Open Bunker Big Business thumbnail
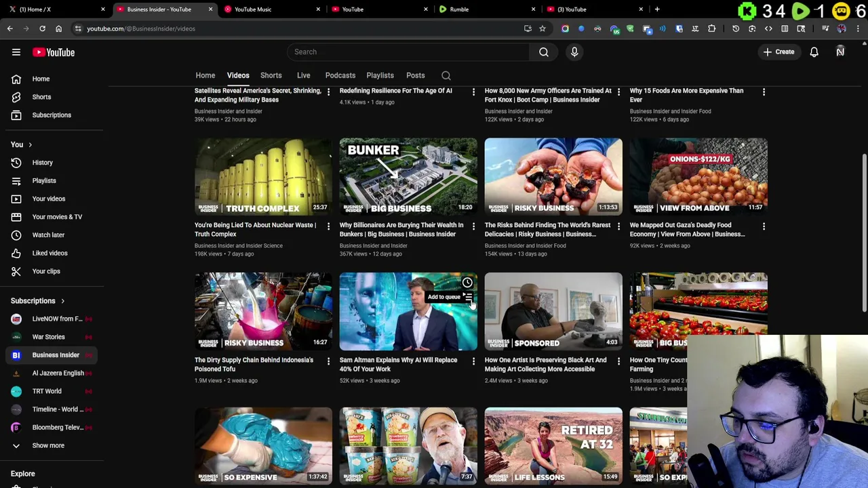Screen dimensions: 868x488 tap(408, 177)
